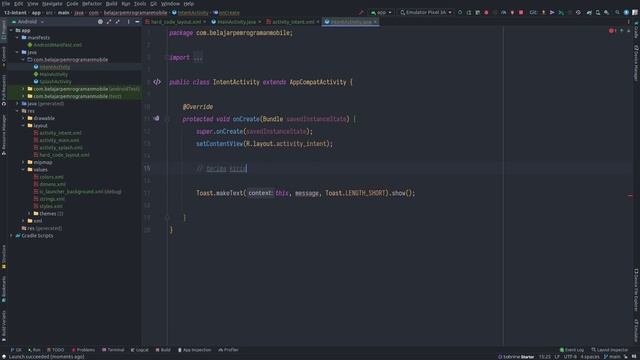The height and width of the screenshot is (360, 640).
Task: Click the Git push arrow icon in toolbar
Action: pyautogui.click(x=543, y=13)
